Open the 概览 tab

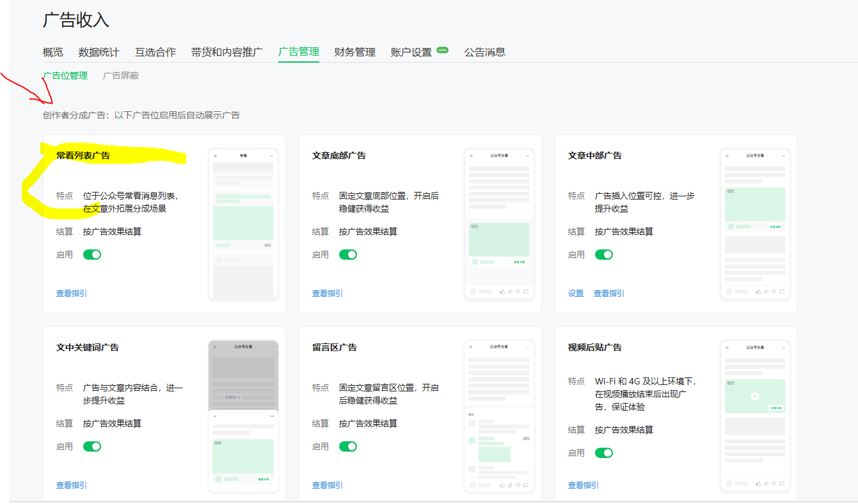point(53,52)
